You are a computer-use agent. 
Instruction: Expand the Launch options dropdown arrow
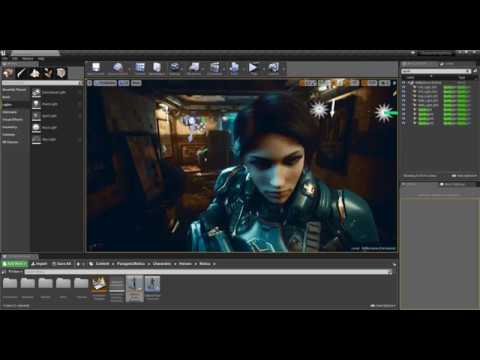click(284, 69)
